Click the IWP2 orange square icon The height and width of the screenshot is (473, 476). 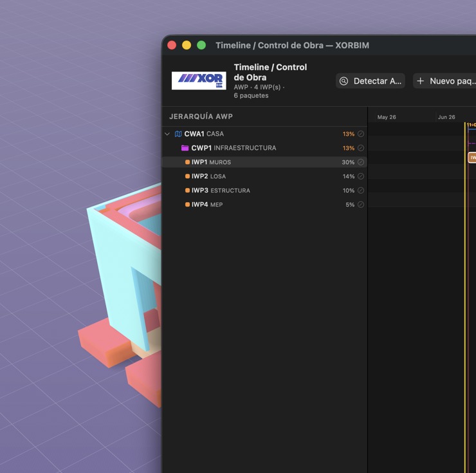click(187, 176)
